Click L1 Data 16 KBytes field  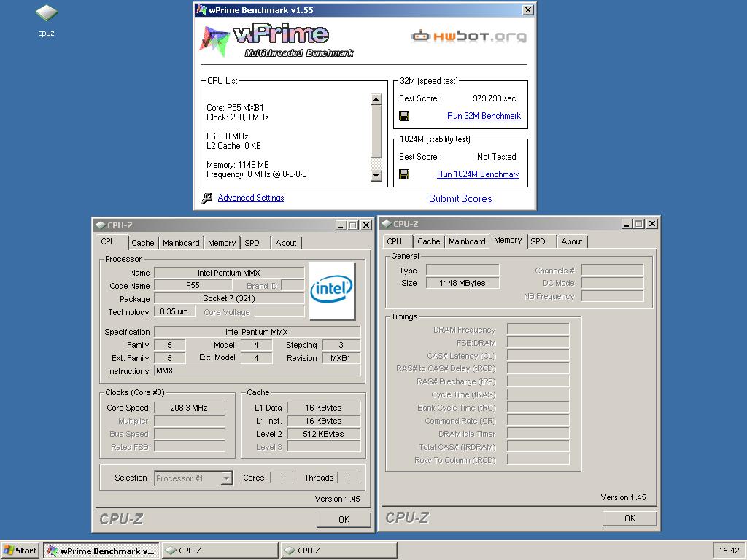click(323, 408)
